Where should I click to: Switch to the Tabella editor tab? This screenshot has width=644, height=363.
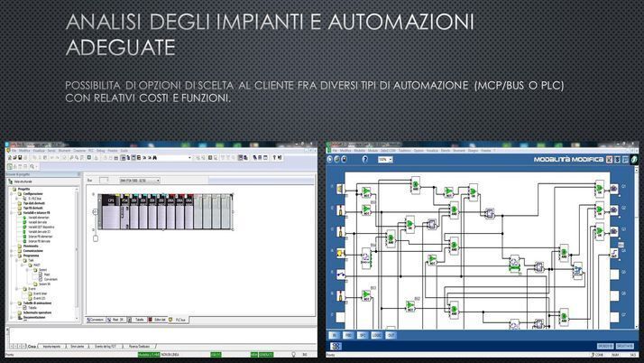coord(138,320)
